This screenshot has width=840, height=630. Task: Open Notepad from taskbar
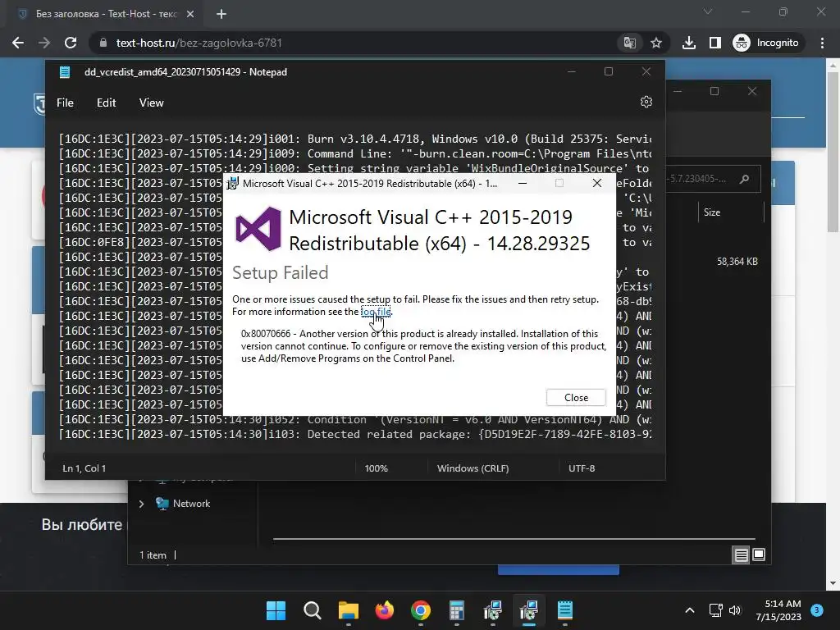(564, 610)
